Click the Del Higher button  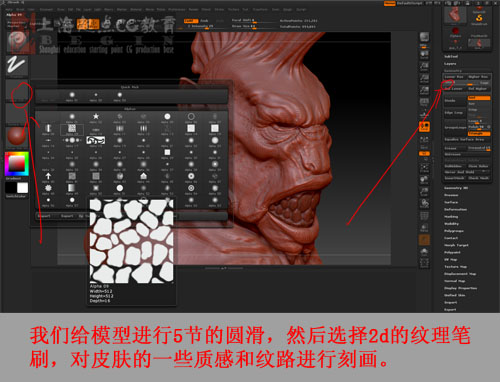pos(479,89)
